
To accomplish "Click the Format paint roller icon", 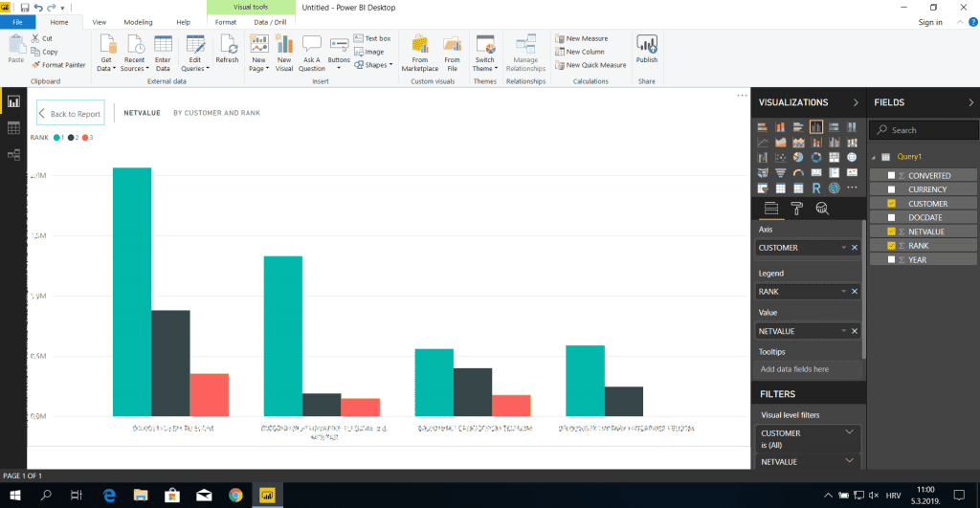I will (x=795, y=209).
